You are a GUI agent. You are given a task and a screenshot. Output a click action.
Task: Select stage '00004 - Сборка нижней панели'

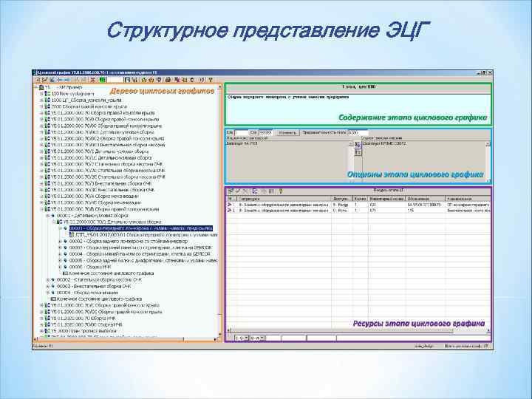[x=140, y=254]
